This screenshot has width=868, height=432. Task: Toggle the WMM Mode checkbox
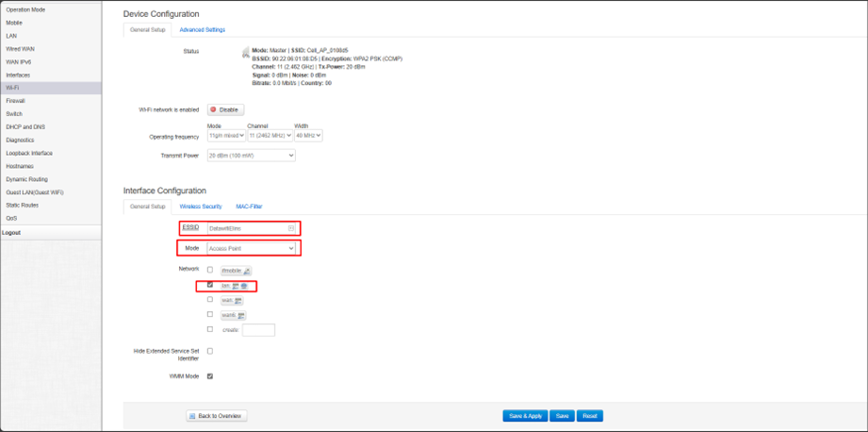pyautogui.click(x=210, y=376)
